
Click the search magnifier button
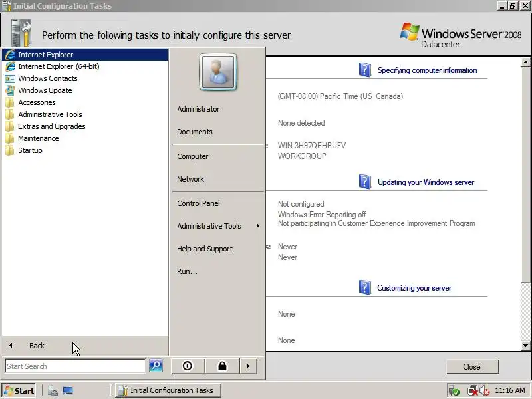156,366
